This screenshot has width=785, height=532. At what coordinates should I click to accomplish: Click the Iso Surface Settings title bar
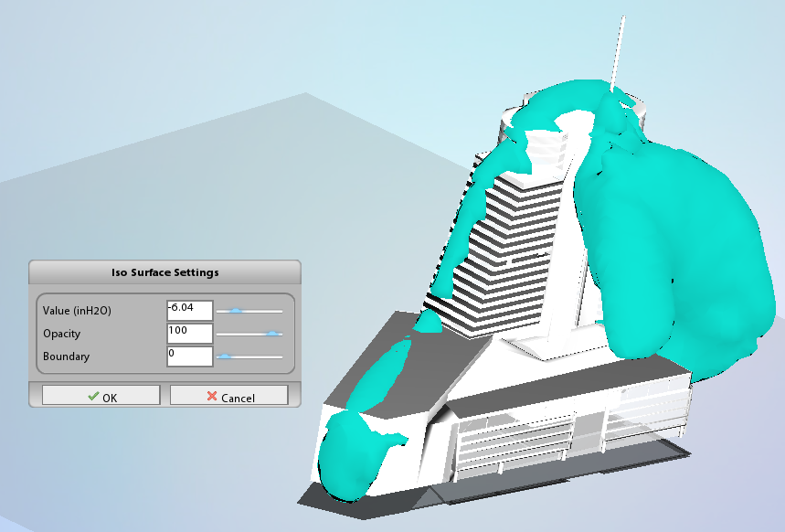[x=164, y=272]
